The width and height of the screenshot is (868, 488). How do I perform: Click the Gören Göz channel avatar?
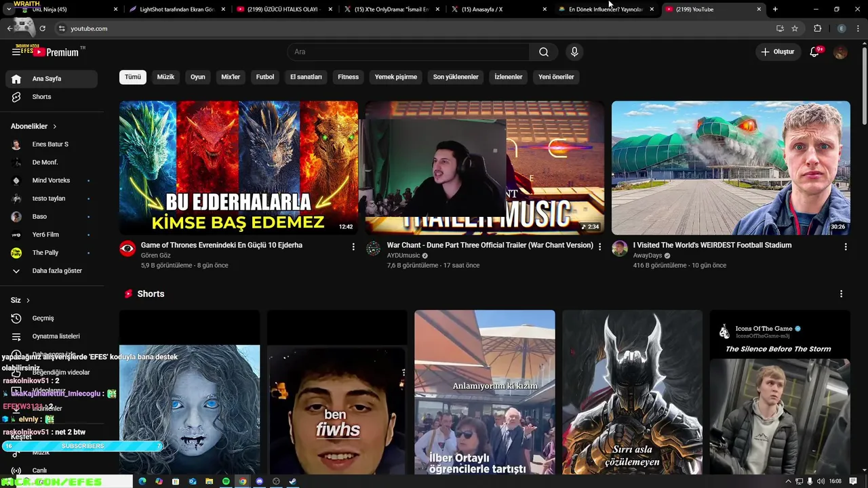(x=127, y=248)
